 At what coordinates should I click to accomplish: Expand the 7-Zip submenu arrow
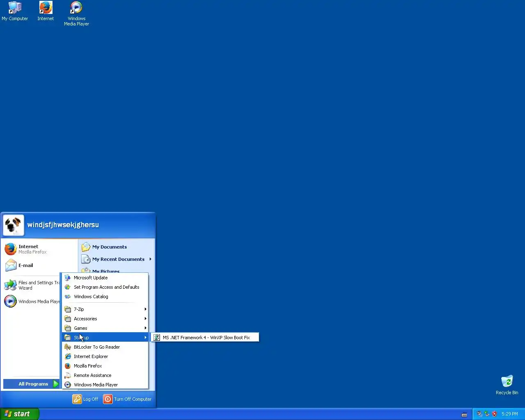[x=145, y=309]
